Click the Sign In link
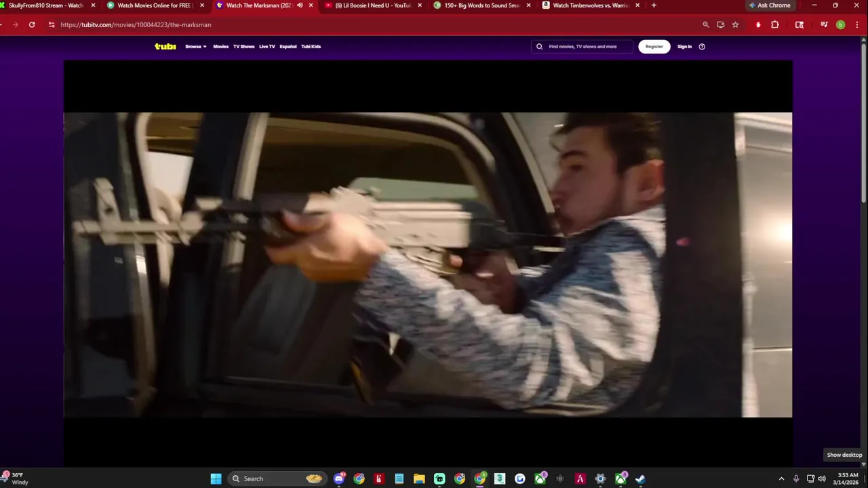This screenshot has width=868, height=488. point(685,47)
